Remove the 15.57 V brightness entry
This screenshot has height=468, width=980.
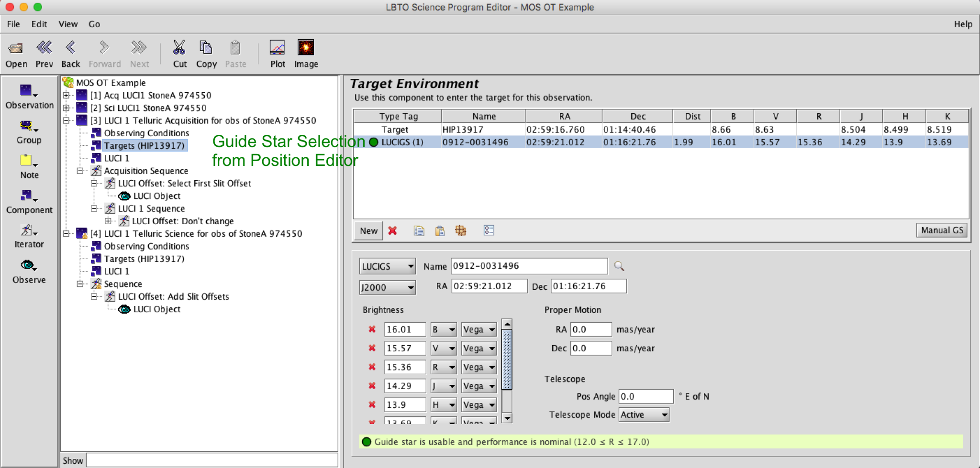pyautogui.click(x=372, y=348)
